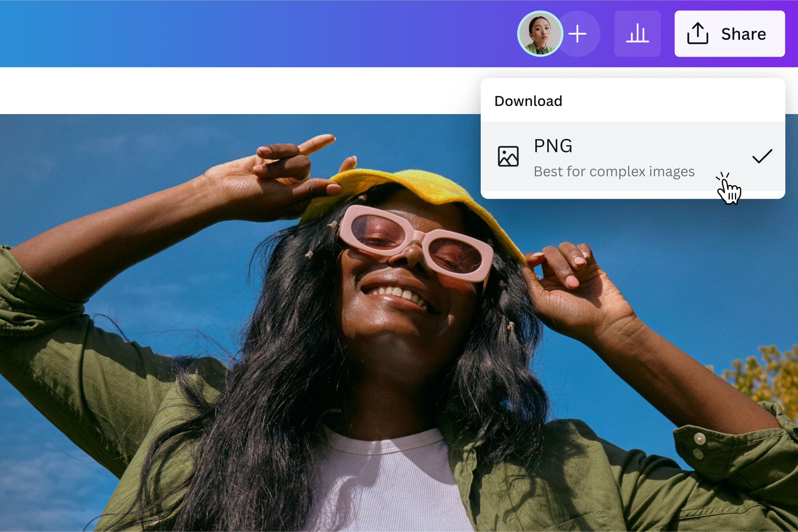The height and width of the screenshot is (532, 798).
Task: Click the plus icon to invite collaborators
Action: pos(578,33)
